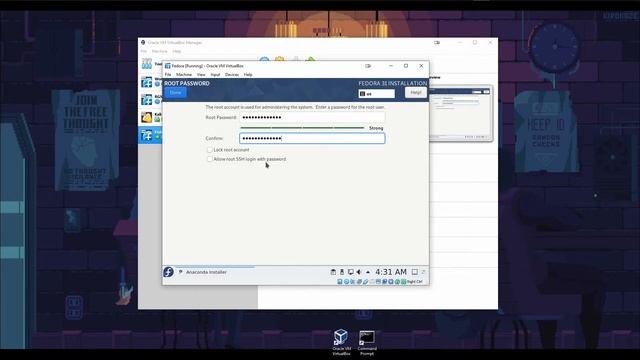Click the password strength bar

coord(302,128)
